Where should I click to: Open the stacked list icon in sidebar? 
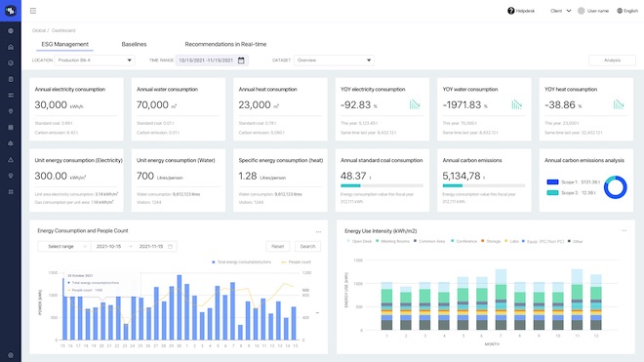(x=11, y=96)
